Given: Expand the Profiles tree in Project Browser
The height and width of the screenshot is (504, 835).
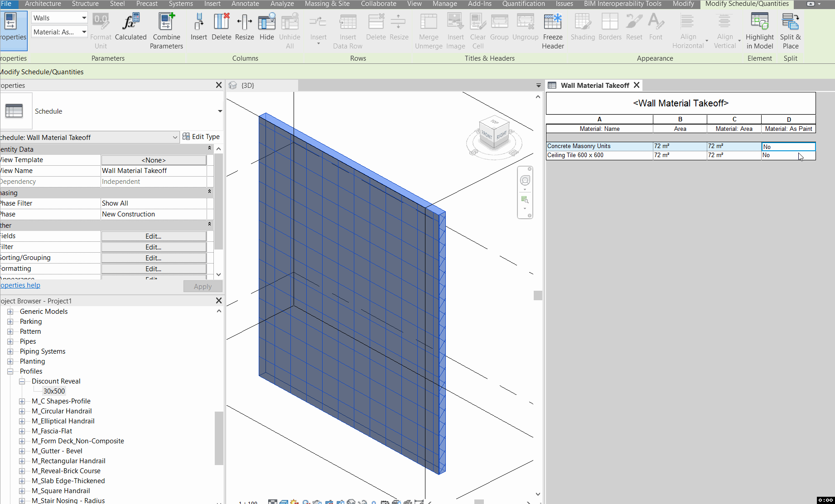Looking at the screenshot, I should tap(10, 371).
